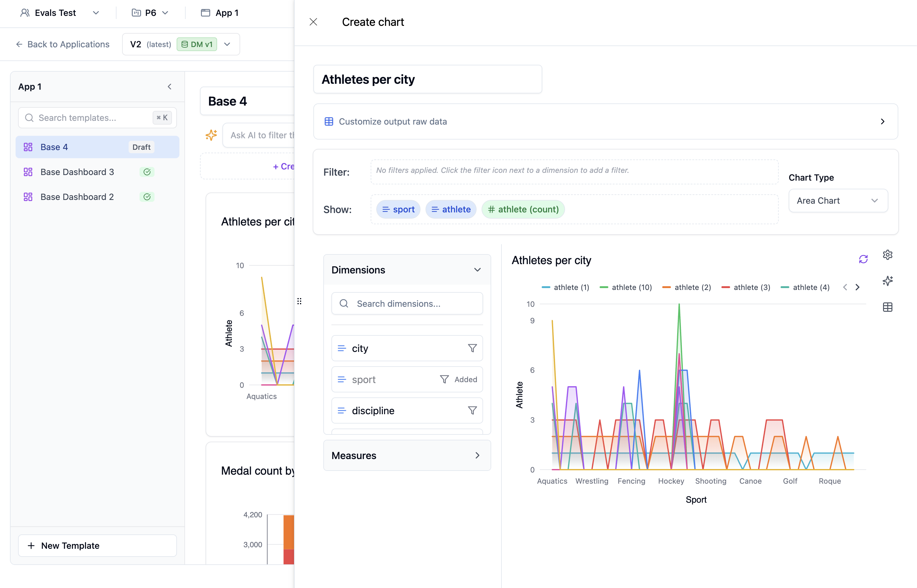Viewport: 917px width, 588px height.
Task: Open filter options for discipline dimension
Action: [472, 410]
